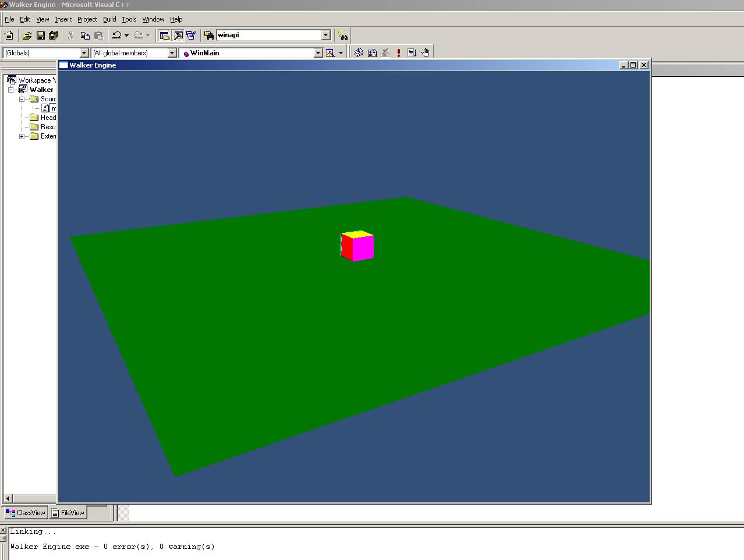Maximize the Walker Engine window
This screenshot has width=744, height=560.
click(x=634, y=65)
